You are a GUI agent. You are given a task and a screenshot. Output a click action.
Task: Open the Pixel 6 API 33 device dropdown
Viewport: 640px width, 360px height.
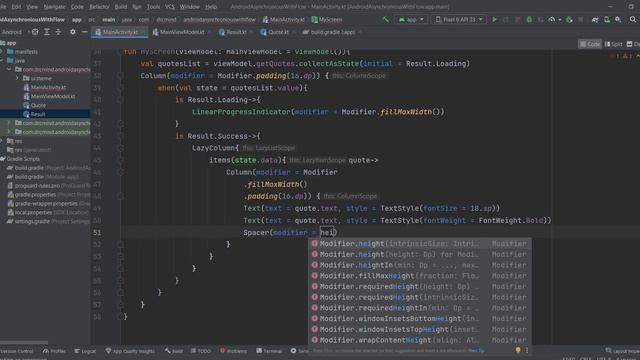(459, 19)
